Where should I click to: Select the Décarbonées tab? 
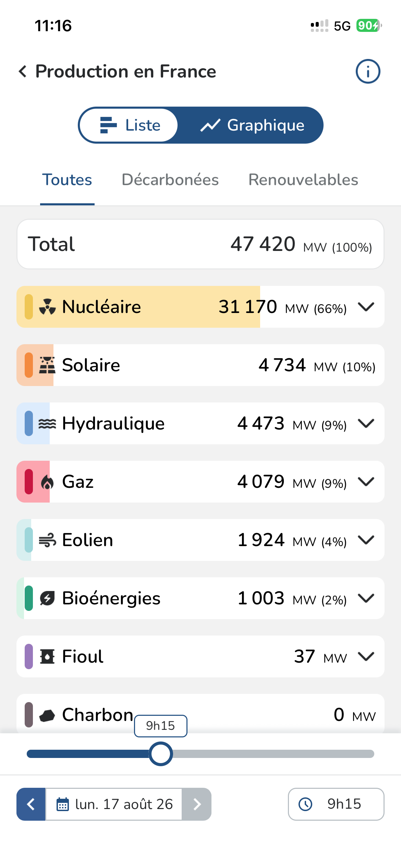(x=170, y=180)
